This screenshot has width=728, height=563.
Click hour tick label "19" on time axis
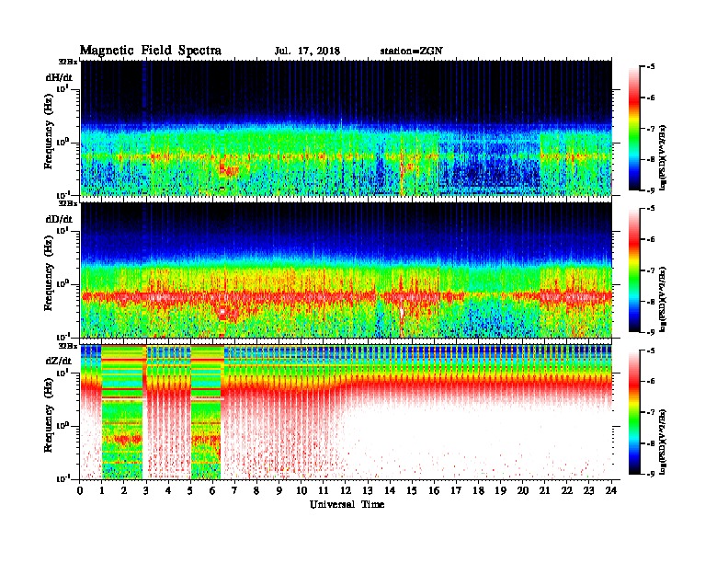tap(501, 490)
